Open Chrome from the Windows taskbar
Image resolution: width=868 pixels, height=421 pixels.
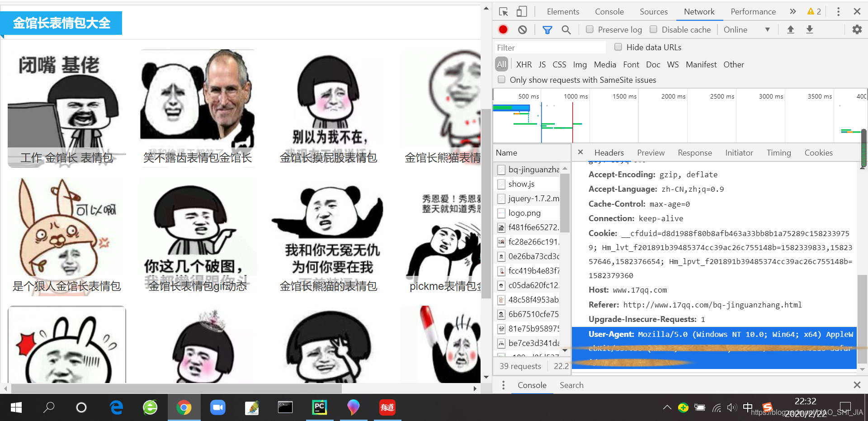pos(184,407)
